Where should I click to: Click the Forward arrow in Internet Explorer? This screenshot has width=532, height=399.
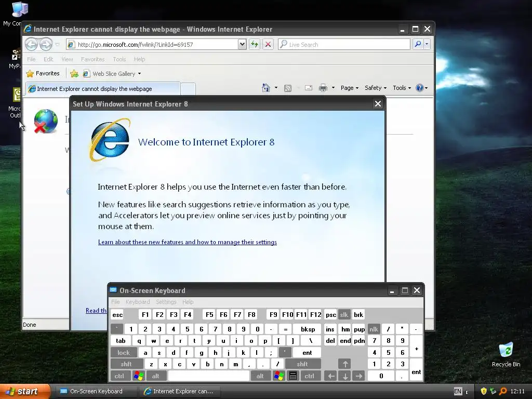pyautogui.click(x=46, y=44)
